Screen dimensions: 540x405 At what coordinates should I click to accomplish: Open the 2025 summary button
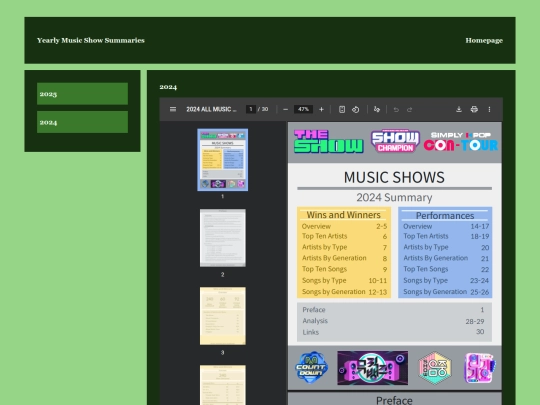[82, 94]
